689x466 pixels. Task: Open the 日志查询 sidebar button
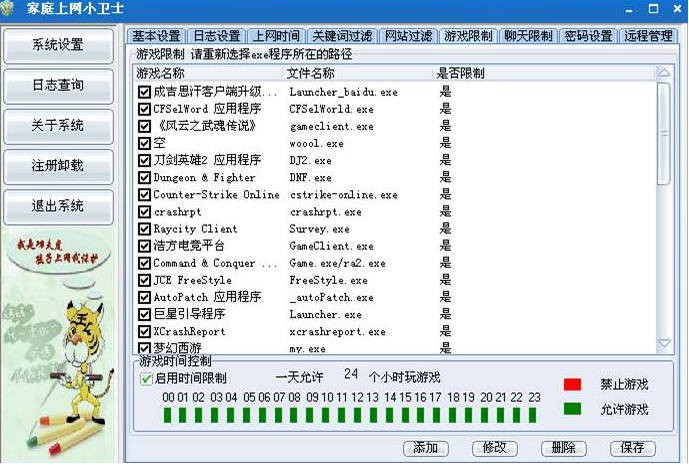click(x=58, y=85)
